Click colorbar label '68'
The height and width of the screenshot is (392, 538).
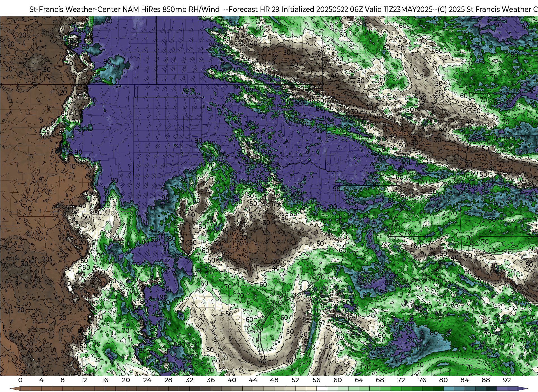pos(380,380)
